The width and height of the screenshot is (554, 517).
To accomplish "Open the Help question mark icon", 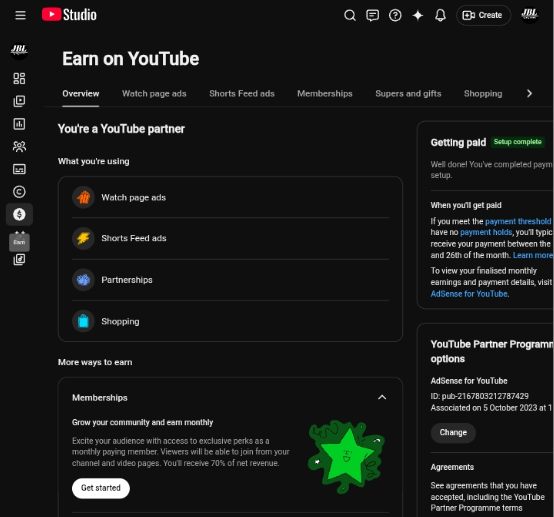I will tap(395, 15).
